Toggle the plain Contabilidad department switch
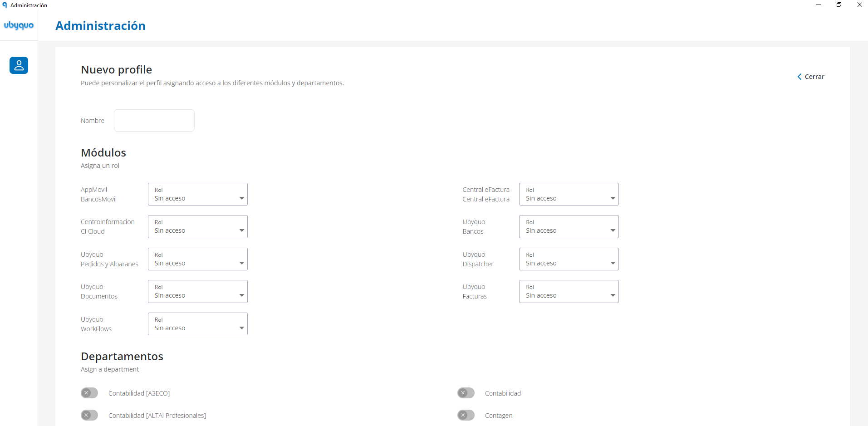Viewport: 868px width, 426px height. point(466,393)
